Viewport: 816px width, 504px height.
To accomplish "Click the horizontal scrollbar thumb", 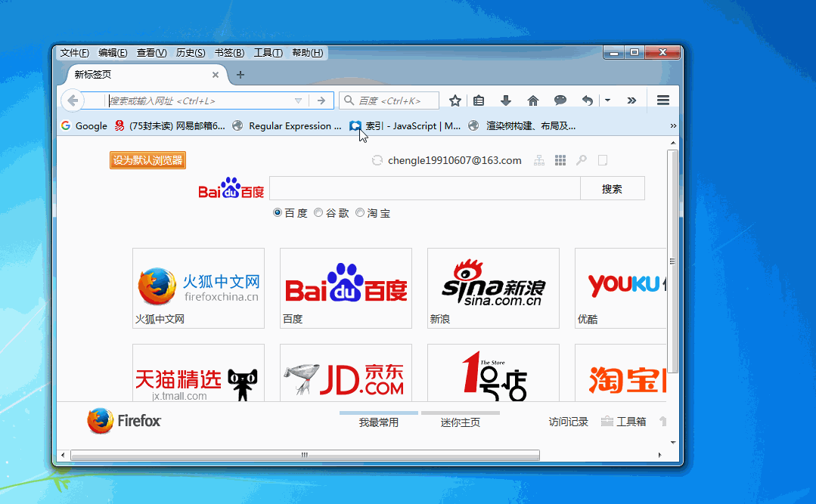I will point(304,455).
